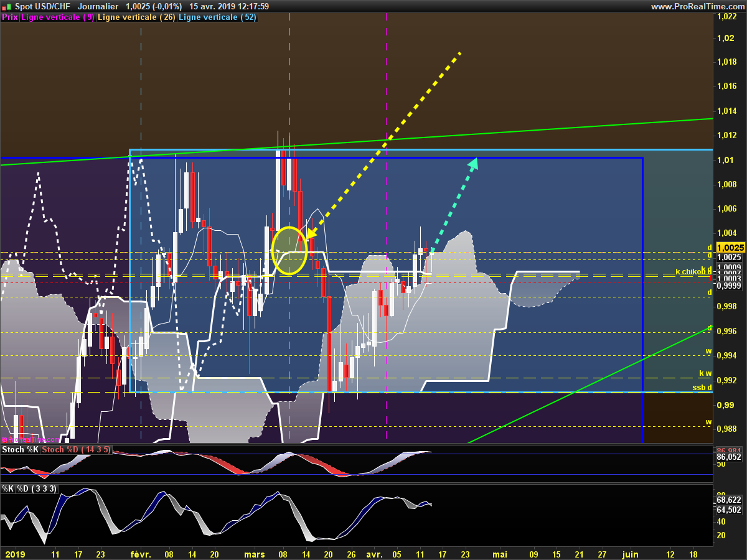
Task: Click the 64,502 value tag
Action: [729, 510]
